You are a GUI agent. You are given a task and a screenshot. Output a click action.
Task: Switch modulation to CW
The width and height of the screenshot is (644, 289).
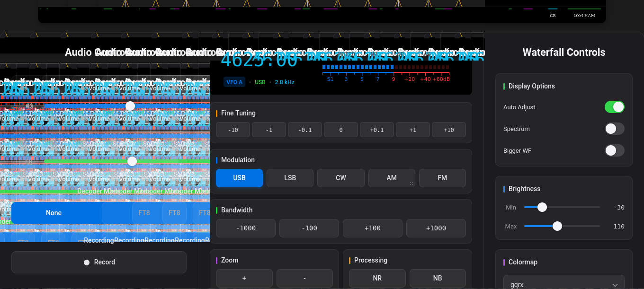click(340, 178)
